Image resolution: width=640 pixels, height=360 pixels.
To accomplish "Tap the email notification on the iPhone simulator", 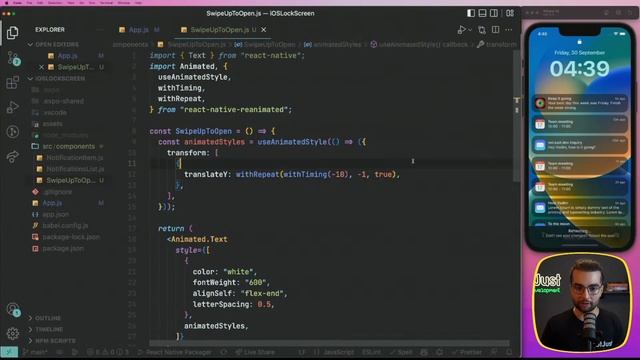I will pos(580,145).
